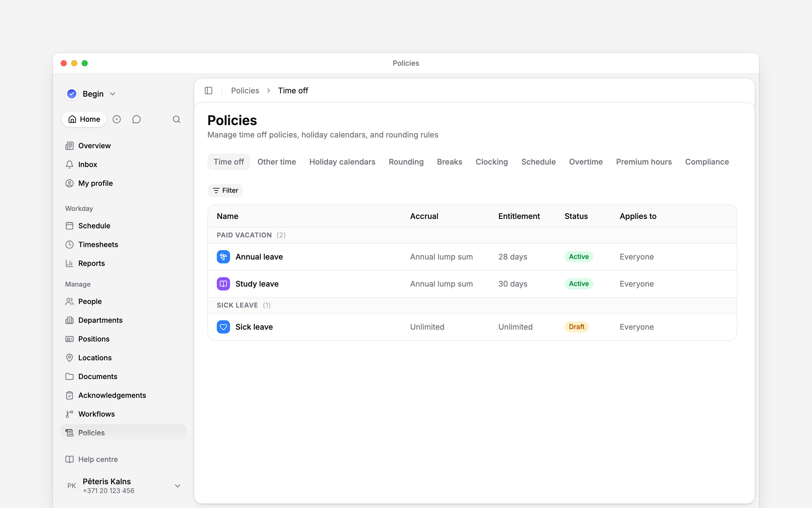This screenshot has height=508, width=812.
Task: Open the Compliance tab
Action: coord(707,162)
